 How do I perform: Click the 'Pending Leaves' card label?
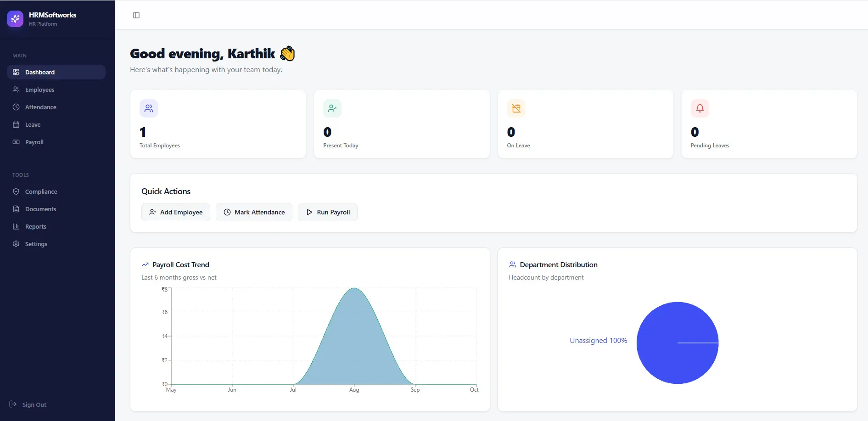(710, 146)
